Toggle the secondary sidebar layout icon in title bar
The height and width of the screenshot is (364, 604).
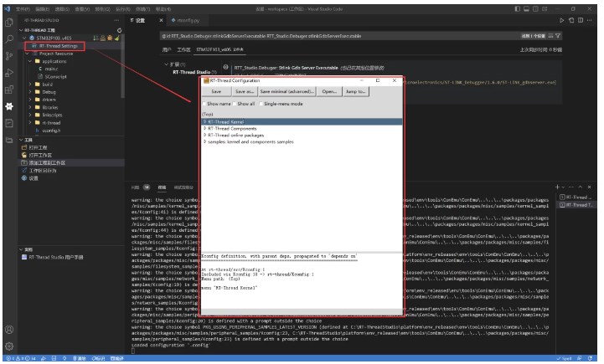[535, 9]
